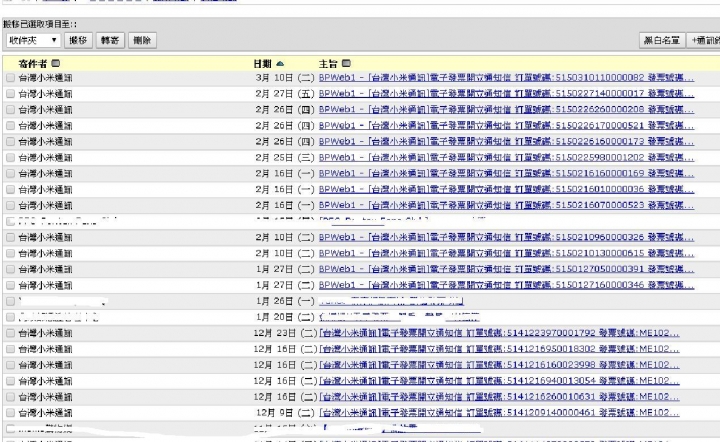Open the email with order 5150226160000173

click(506, 141)
